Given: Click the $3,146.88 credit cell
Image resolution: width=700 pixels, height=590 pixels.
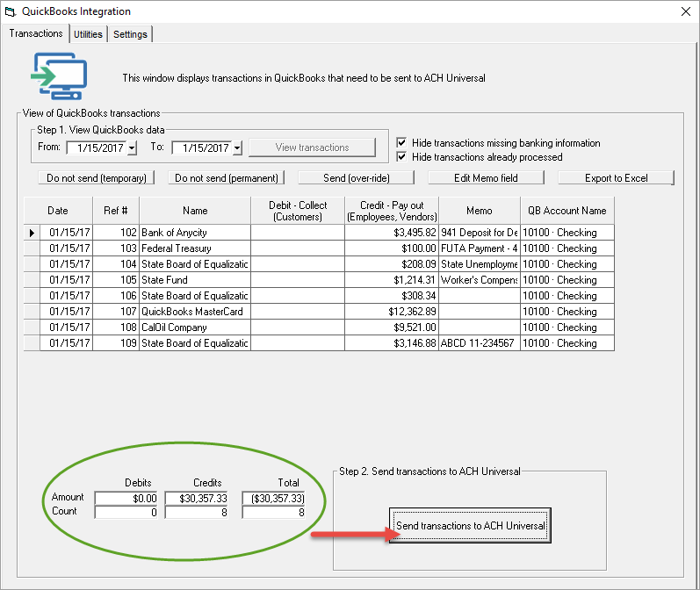Looking at the screenshot, I should tap(392, 343).
